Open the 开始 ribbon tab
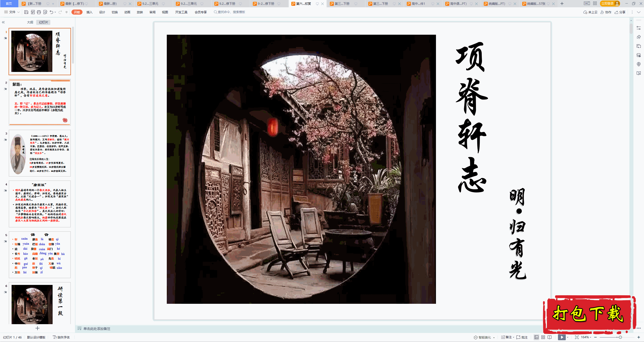644x342 pixels. pyautogui.click(x=77, y=12)
